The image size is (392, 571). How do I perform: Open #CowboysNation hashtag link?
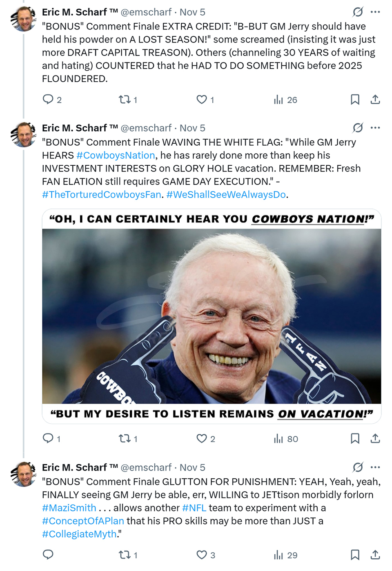116,156
